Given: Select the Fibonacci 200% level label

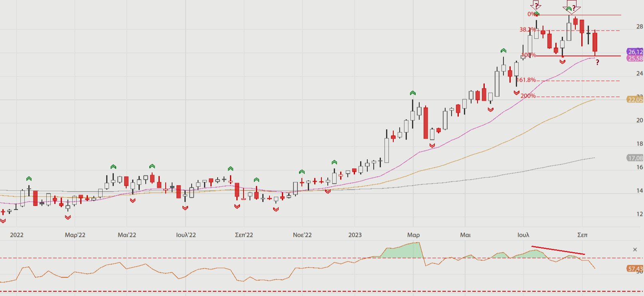Looking at the screenshot, I should click(x=528, y=96).
